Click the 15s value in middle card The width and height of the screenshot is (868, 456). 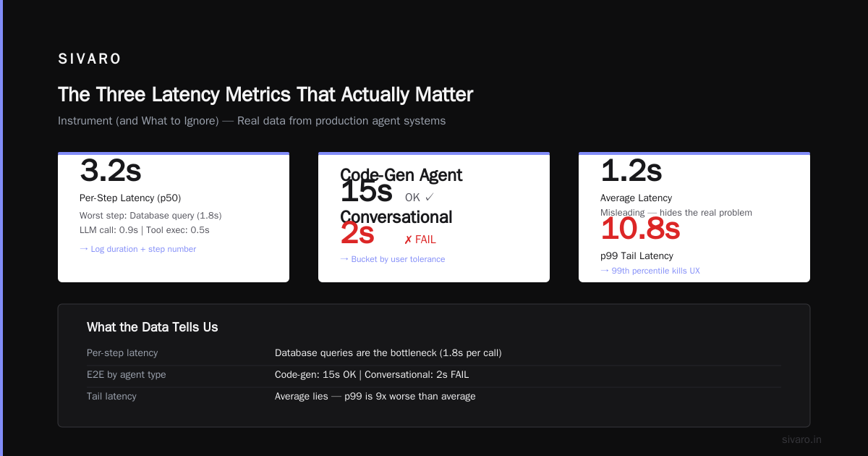pos(366,191)
